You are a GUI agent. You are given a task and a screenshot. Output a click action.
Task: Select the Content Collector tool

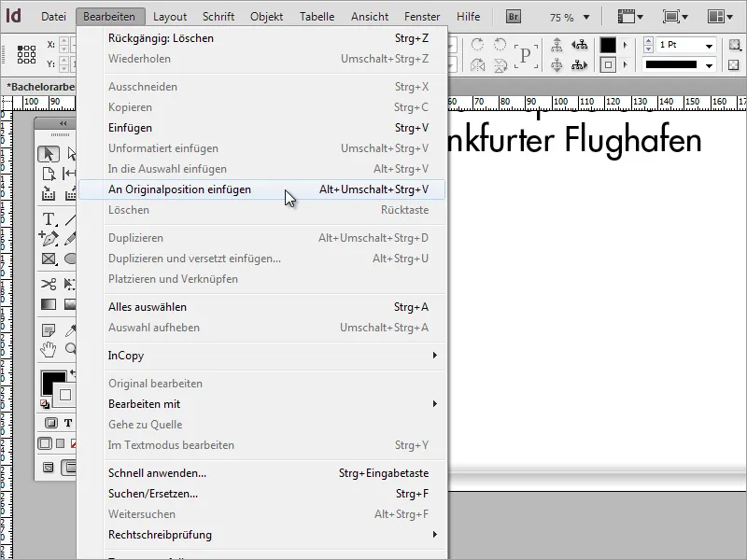tap(49, 194)
